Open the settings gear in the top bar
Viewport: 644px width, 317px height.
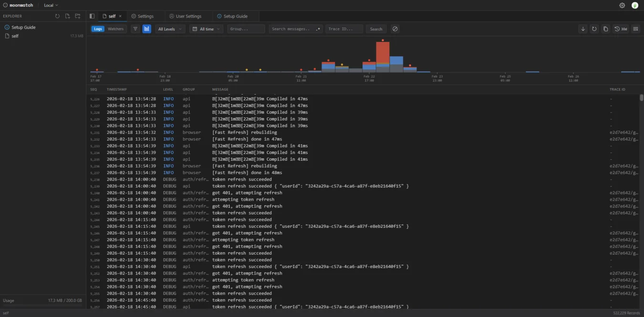coord(622,5)
